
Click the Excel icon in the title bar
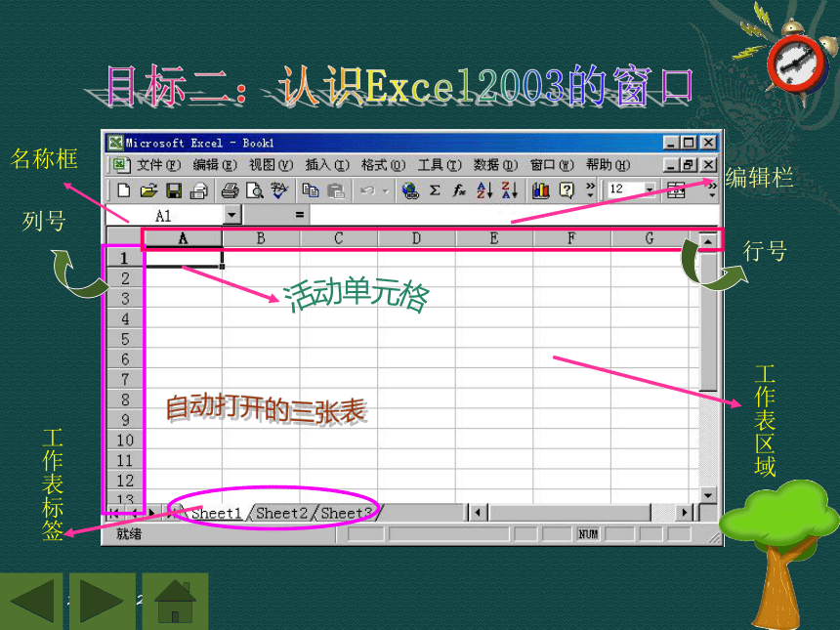point(114,143)
